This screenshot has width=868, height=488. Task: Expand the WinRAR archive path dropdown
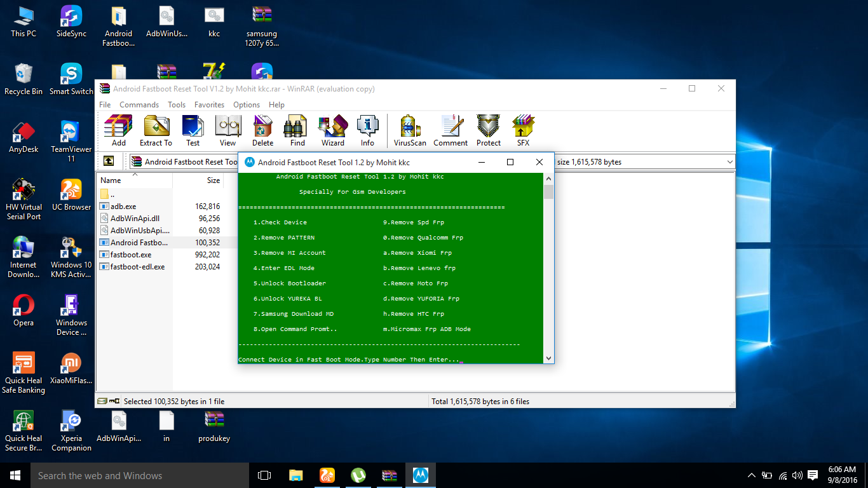[729, 162]
